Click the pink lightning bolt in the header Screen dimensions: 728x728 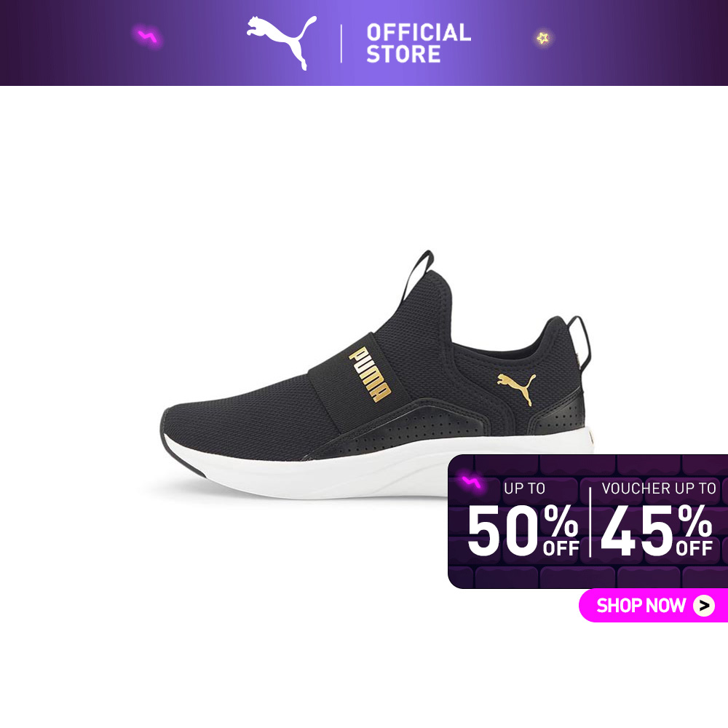click(x=147, y=36)
